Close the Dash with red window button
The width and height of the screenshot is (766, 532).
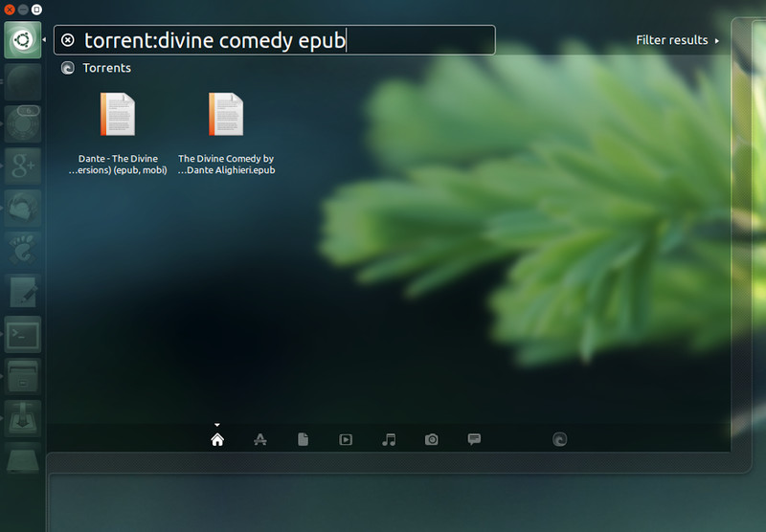coord(10,10)
